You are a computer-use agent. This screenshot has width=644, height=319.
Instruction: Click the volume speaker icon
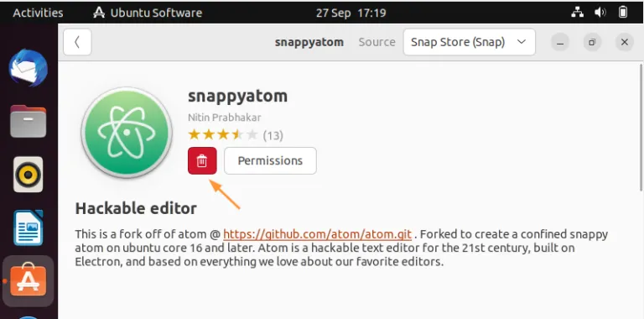click(x=600, y=13)
